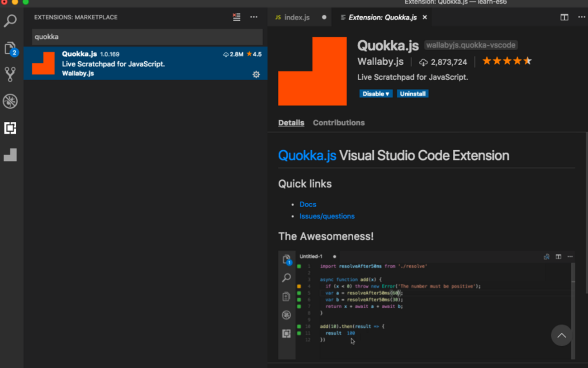The height and width of the screenshot is (368, 588).
Task: Click the Quick links heading
Action: (x=305, y=184)
